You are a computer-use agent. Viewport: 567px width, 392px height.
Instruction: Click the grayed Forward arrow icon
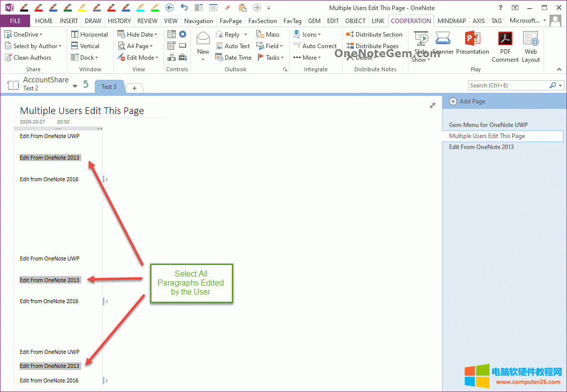(257, 7)
